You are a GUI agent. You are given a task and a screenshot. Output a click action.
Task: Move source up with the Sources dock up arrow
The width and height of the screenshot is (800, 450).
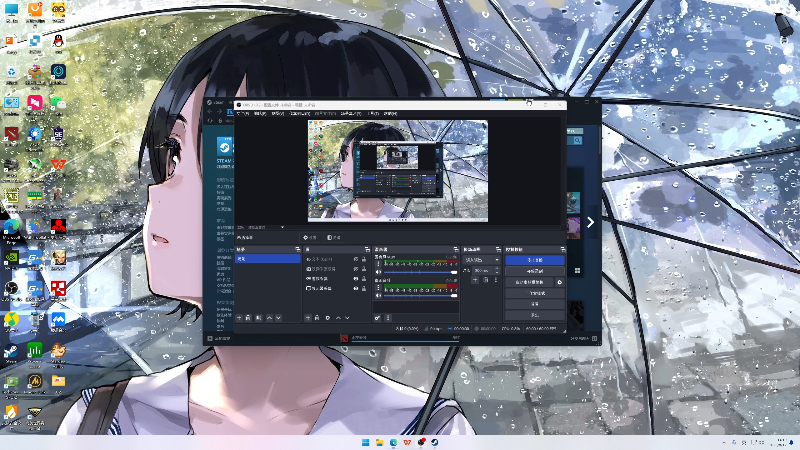[x=338, y=318]
